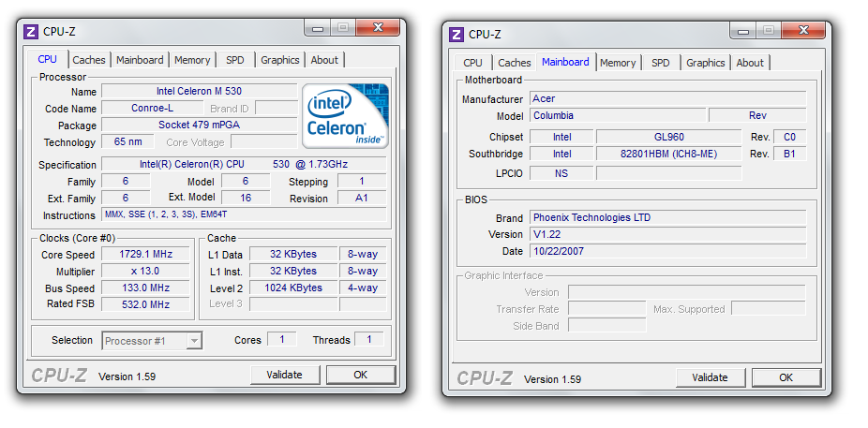This screenshot has height=428, width=868.
Task: Click OK button in left CPU window
Action: pos(360,375)
